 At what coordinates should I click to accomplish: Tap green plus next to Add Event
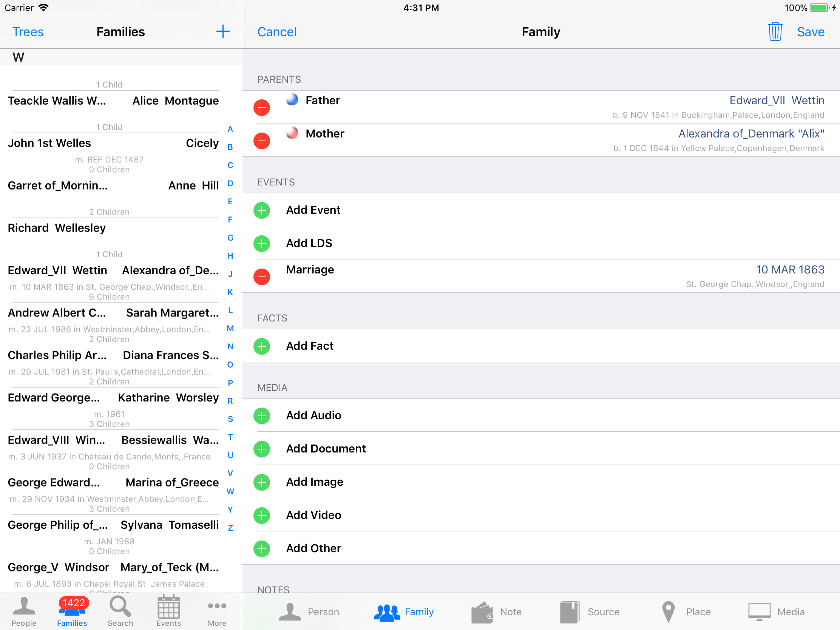(x=262, y=210)
